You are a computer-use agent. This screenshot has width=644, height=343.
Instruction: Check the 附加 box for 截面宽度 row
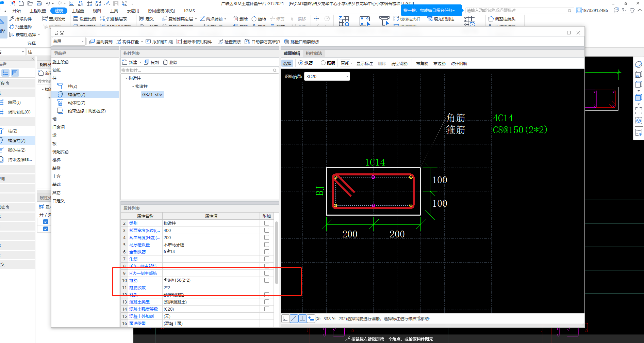[x=267, y=230]
